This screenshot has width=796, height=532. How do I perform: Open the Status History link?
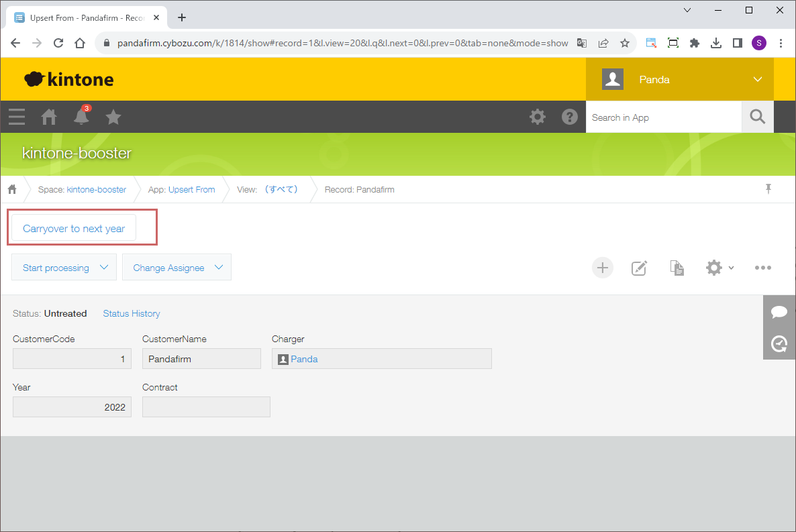[132, 313]
